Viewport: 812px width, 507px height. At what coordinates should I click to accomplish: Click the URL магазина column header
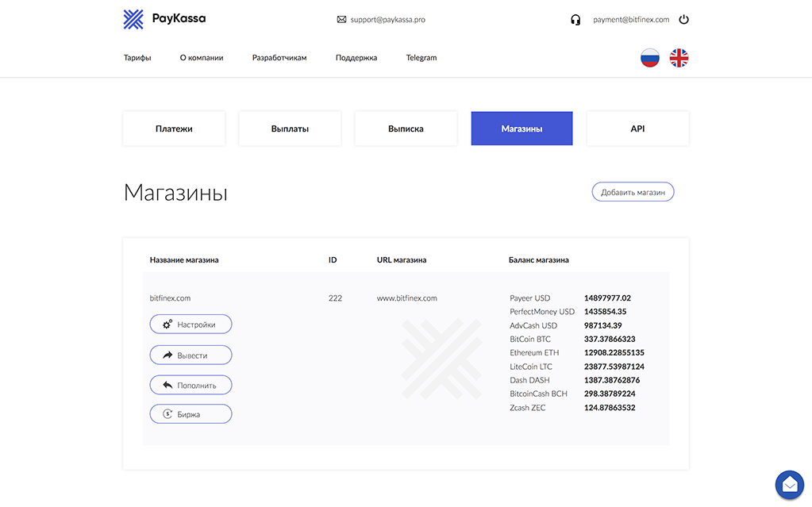pos(402,260)
